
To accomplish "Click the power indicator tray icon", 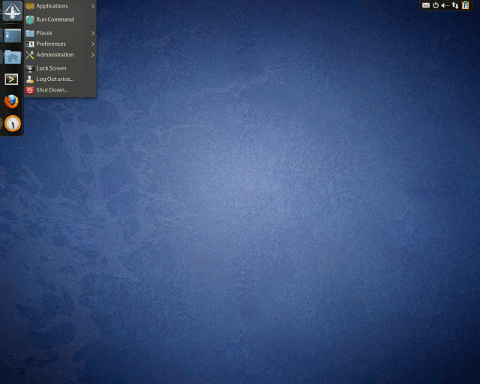I will (436, 5).
